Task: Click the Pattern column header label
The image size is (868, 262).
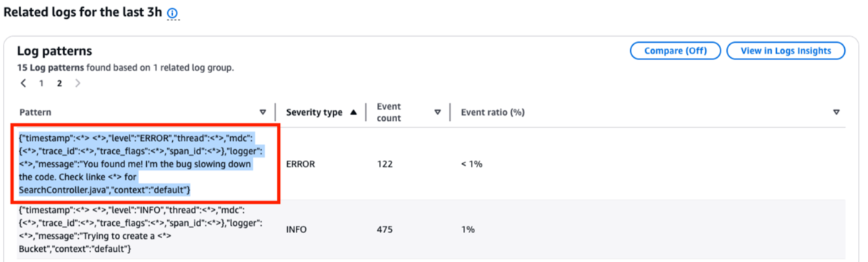Action: click(35, 112)
